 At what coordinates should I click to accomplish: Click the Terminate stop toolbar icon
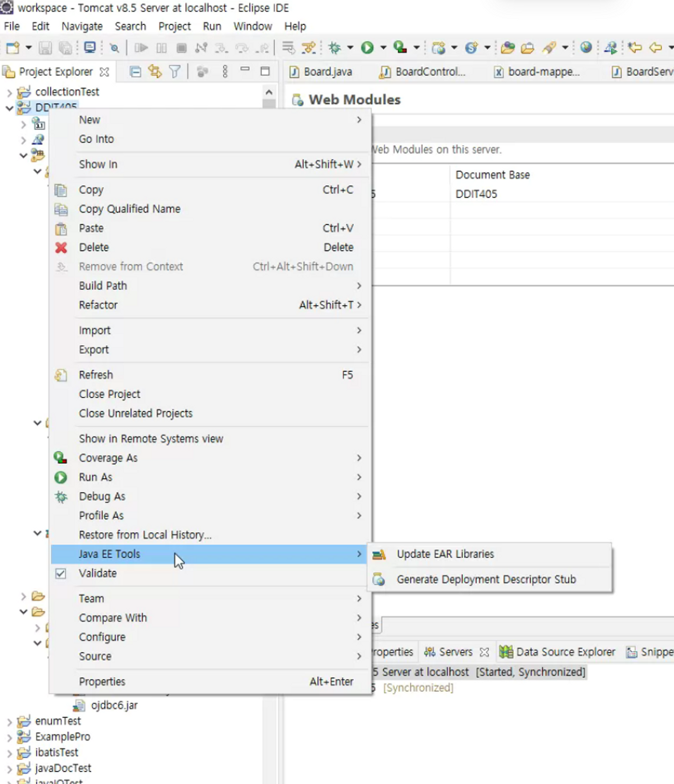coord(182,48)
